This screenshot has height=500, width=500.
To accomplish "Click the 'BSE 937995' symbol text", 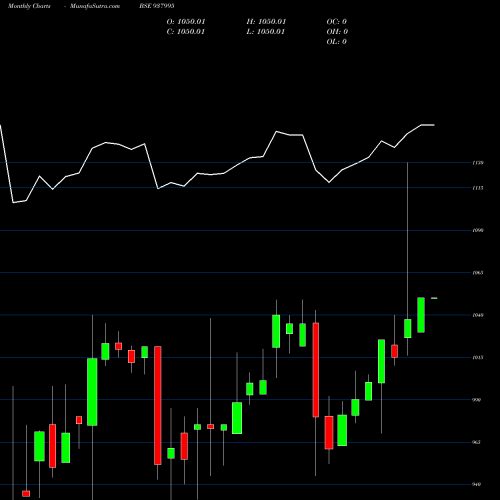I will click(x=157, y=6).
